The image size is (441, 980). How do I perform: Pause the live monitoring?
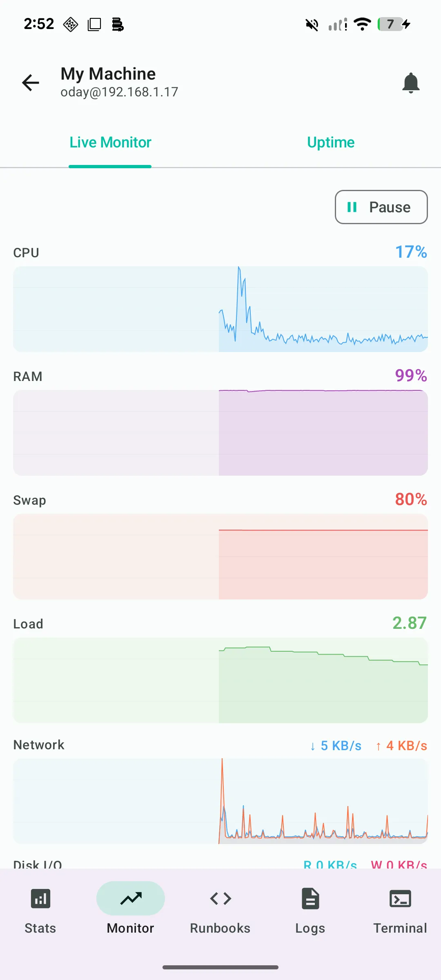(x=381, y=207)
